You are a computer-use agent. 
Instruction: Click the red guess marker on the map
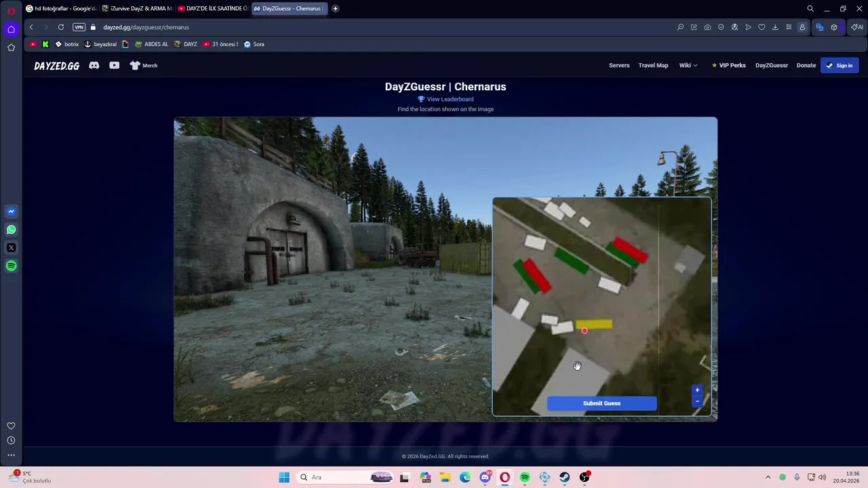pyautogui.click(x=585, y=331)
